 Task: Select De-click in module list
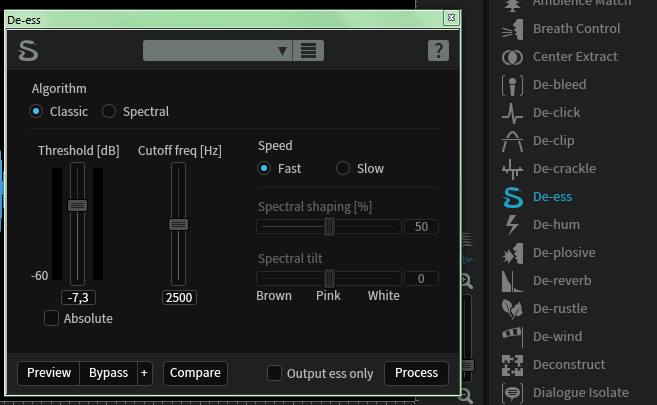click(556, 113)
